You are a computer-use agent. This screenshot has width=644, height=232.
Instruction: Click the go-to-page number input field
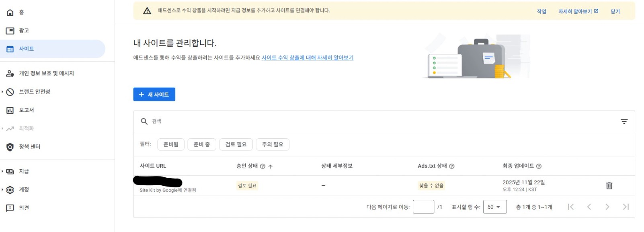coord(423,207)
